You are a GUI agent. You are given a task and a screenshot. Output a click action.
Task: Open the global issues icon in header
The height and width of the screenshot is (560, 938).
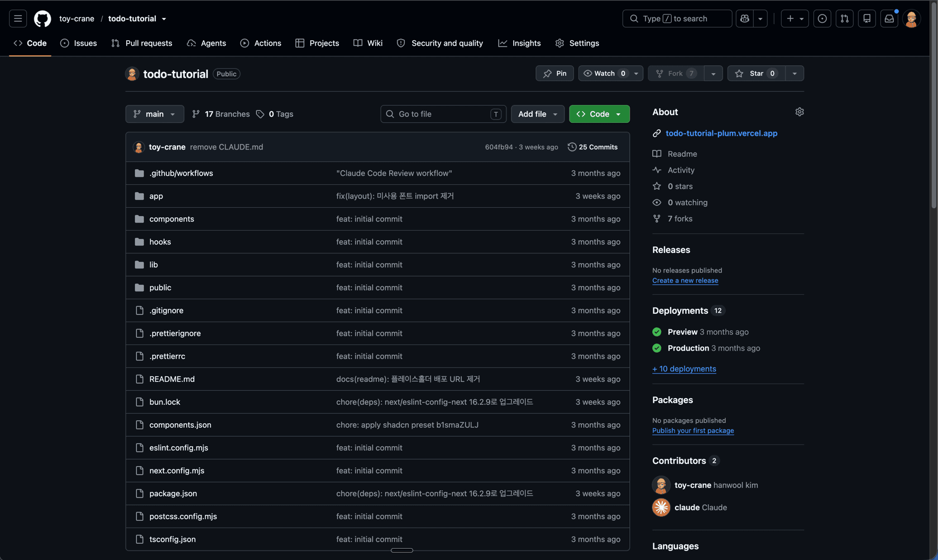tap(822, 18)
